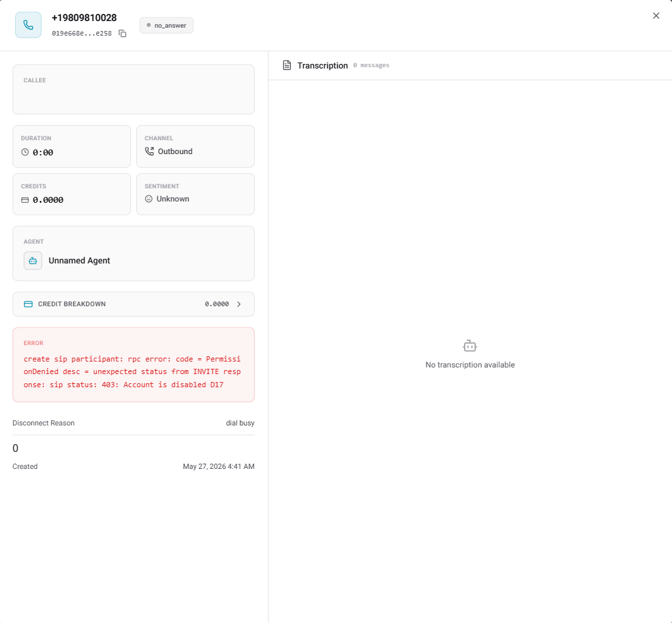Click the phone number +19809810028
This screenshot has height=623, width=672.
tap(84, 18)
